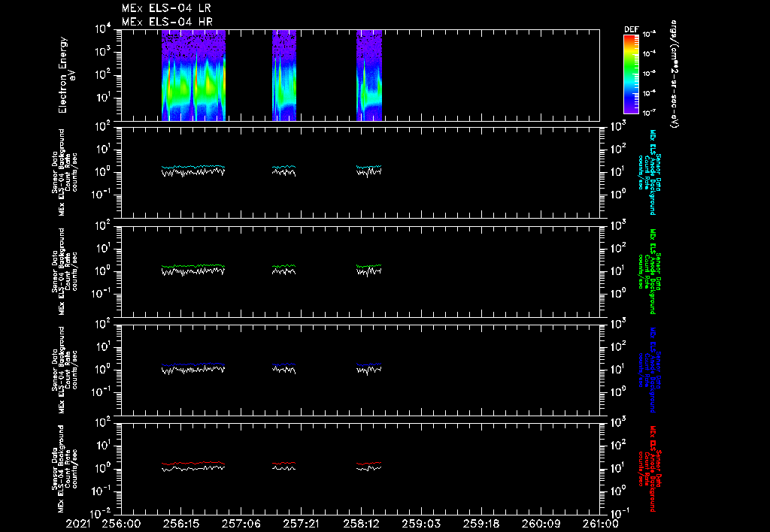Click the spectrogram data block near 257:21
The width and height of the screenshot is (770, 532).
(x=284, y=75)
